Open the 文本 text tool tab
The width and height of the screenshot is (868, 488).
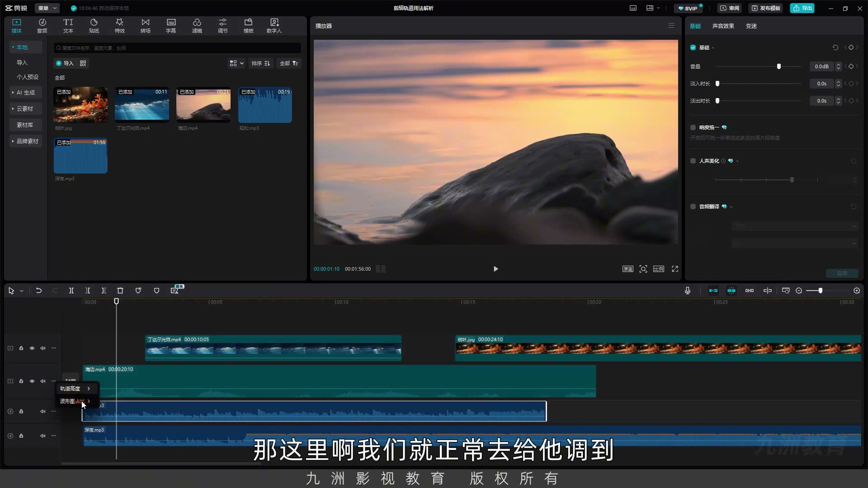[x=68, y=26]
